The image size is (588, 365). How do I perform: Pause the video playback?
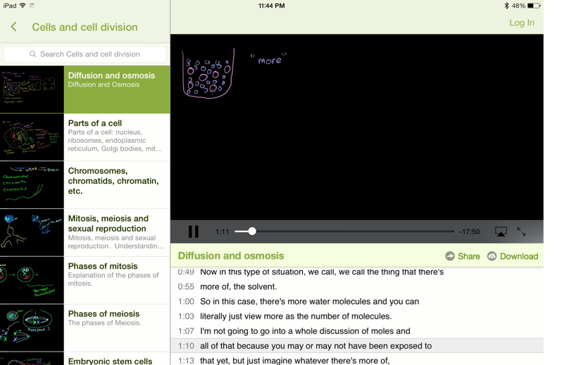coord(193,231)
